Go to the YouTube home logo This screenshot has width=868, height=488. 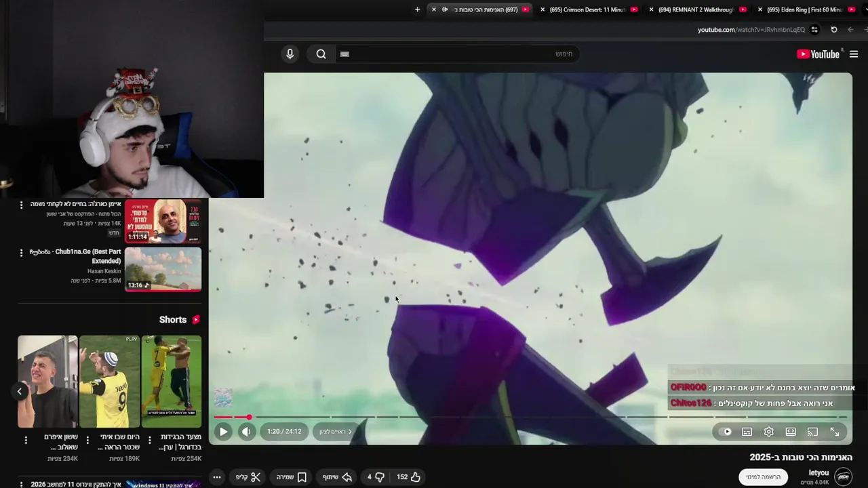click(x=818, y=54)
